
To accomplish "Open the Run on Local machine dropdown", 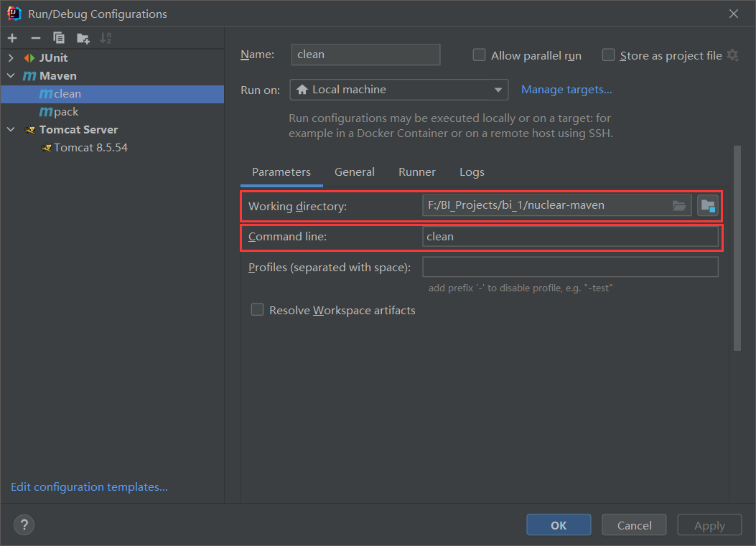I will tap(398, 90).
